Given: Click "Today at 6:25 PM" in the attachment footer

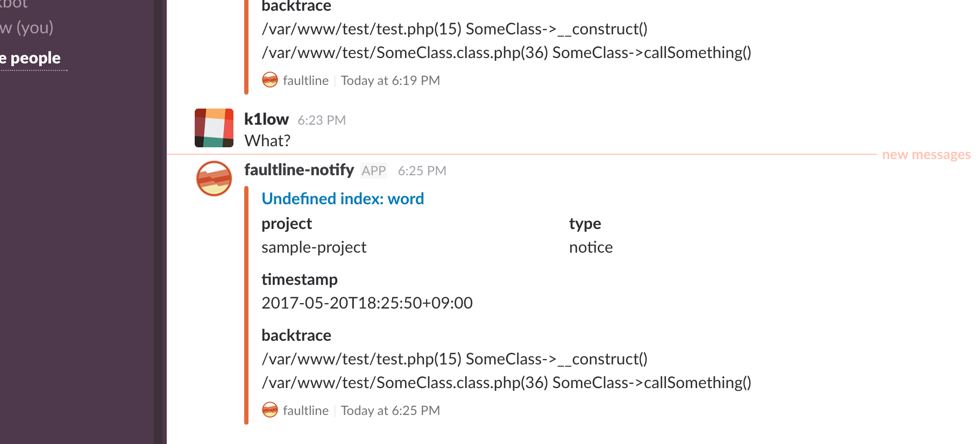Looking at the screenshot, I should [x=390, y=410].
